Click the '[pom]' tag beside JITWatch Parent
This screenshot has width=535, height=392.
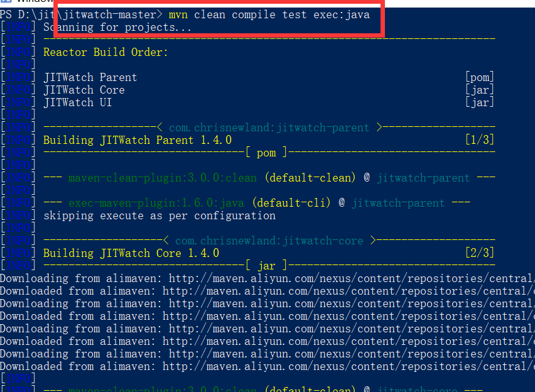(480, 77)
